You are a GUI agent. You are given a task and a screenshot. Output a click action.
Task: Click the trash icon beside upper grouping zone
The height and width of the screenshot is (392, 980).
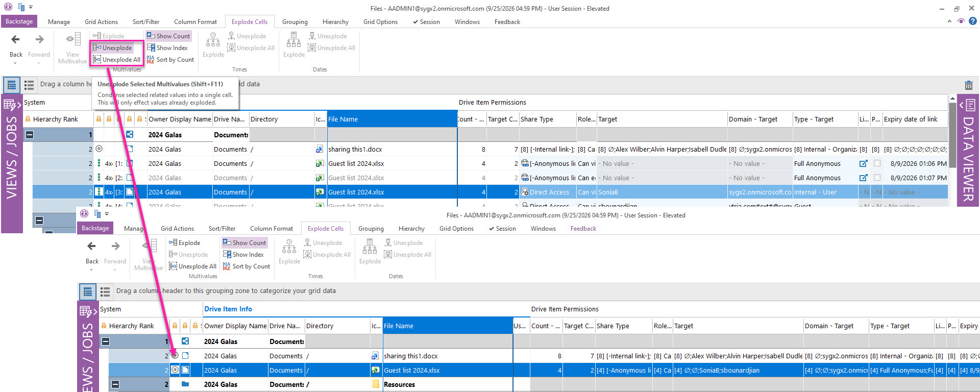pyautogui.click(x=969, y=85)
